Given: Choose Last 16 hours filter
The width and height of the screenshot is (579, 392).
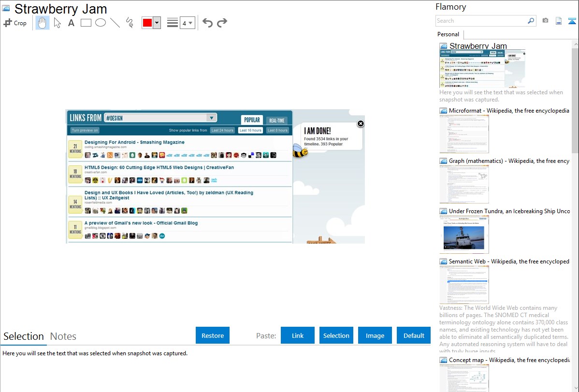Looking at the screenshot, I should point(250,131).
